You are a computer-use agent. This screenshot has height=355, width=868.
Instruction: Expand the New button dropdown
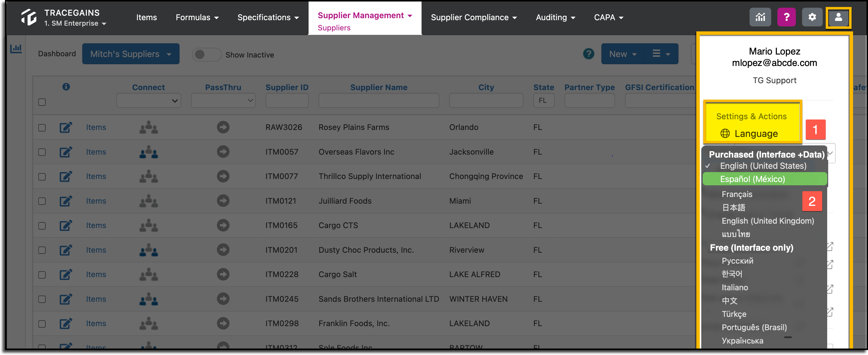623,54
